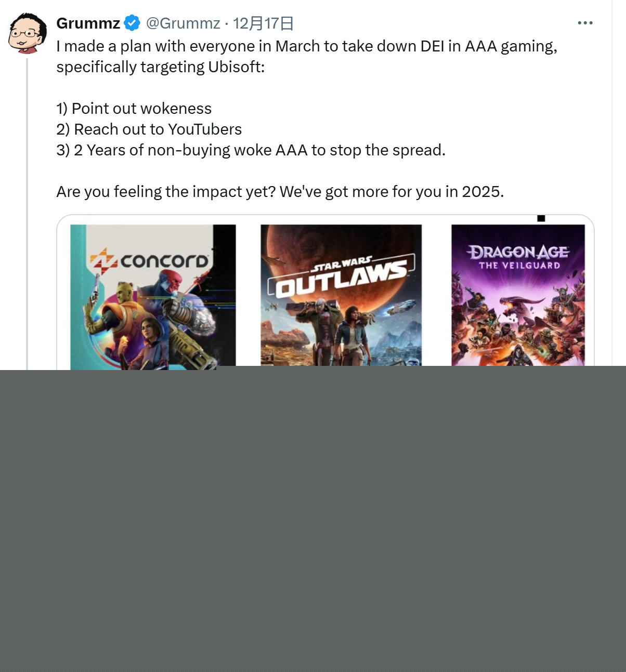Click the "2) Reach out to YouTubers" line
The height and width of the screenshot is (672, 626).
pos(149,129)
